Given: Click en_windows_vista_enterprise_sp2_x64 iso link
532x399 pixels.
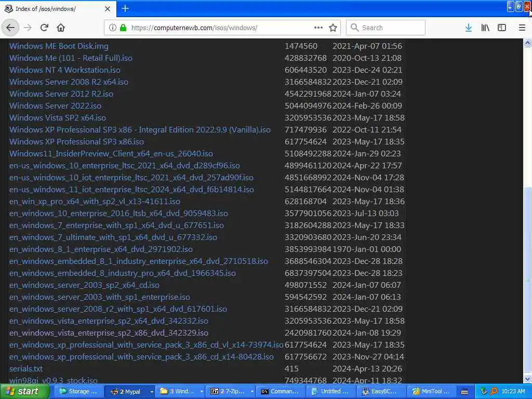Looking at the screenshot, I should pyautogui.click(x=109, y=321).
